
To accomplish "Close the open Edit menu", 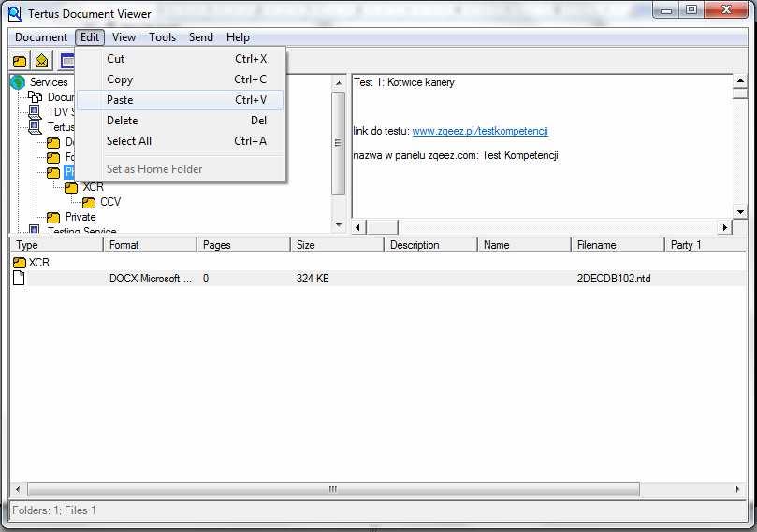I will tap(90, 37).
